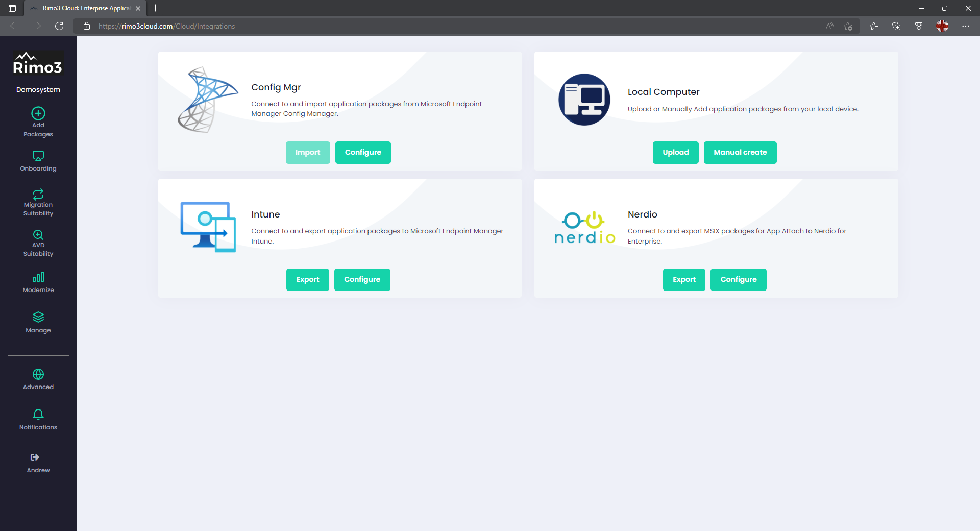Click the Config Mgr heading
The image size is (980, 531).
pyautogui.click(x=276, y=87)
